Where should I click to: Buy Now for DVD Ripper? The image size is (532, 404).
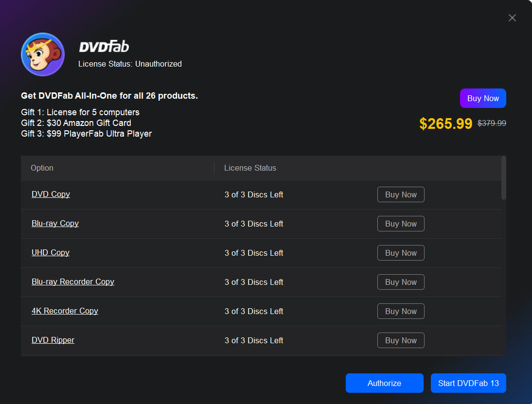click(x=401, y=340)
